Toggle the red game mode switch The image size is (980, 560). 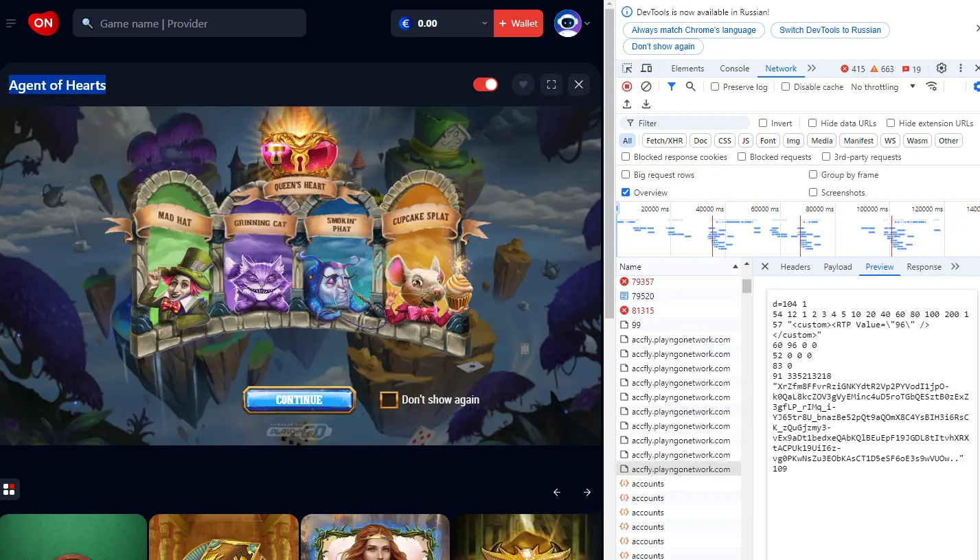pyautogui.click(x=486, y=84)
